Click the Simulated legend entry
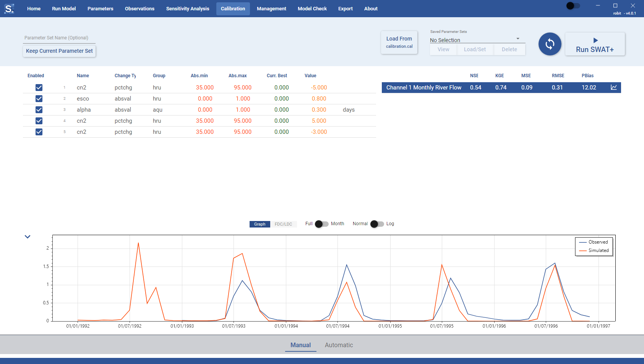The width and height of the screenshot is (644, 364). pos(594,250)
